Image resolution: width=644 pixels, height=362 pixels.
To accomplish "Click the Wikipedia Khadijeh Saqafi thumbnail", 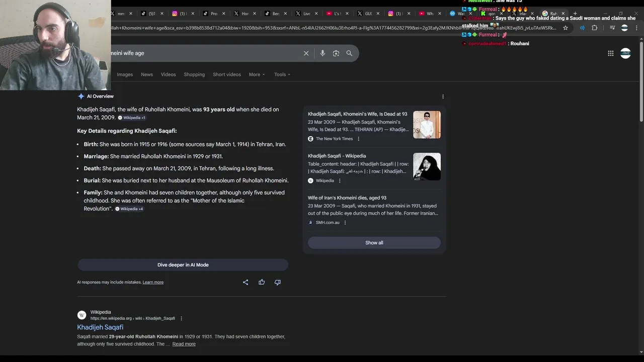I will (x=427, y=166).
